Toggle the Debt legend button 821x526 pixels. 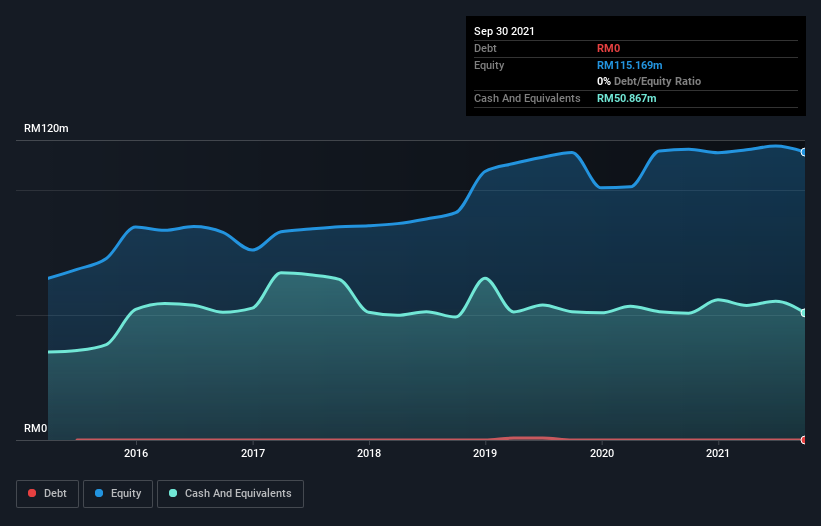47,494
